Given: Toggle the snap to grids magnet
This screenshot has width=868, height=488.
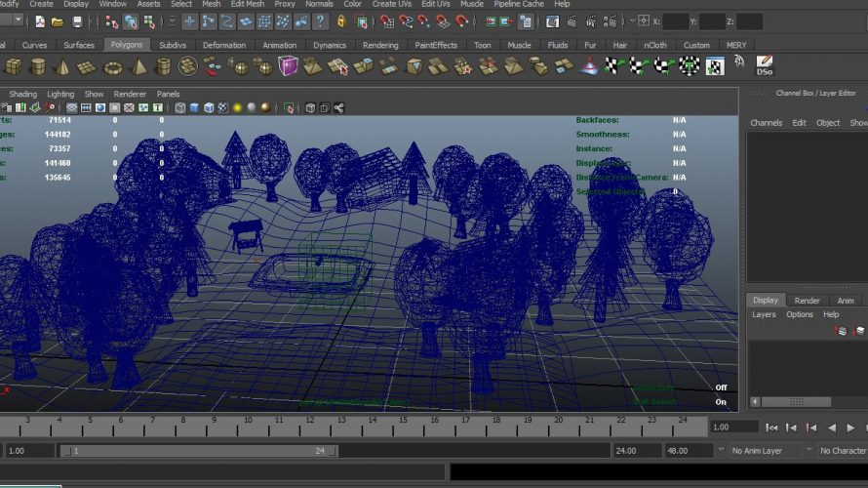Looking at the screenshot, I should pos(387,20).
